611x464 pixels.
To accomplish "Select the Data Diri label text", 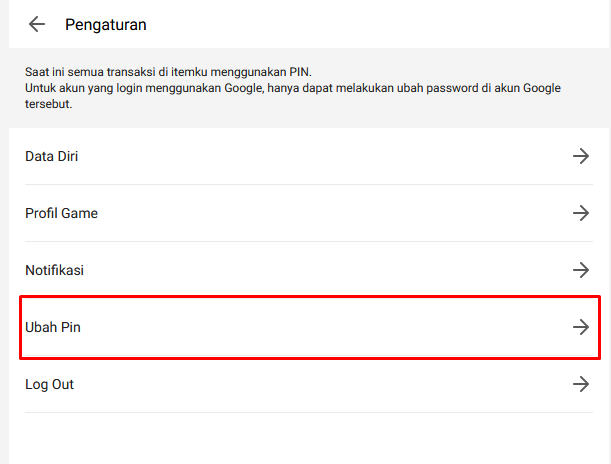I will click(x=51, y=156).
